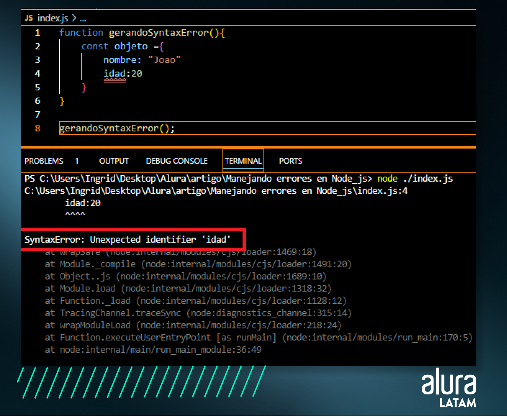Click 'const objeto' declaration on line 2
The width and height of the screenshot is (507, 420).
coord(114,46)
